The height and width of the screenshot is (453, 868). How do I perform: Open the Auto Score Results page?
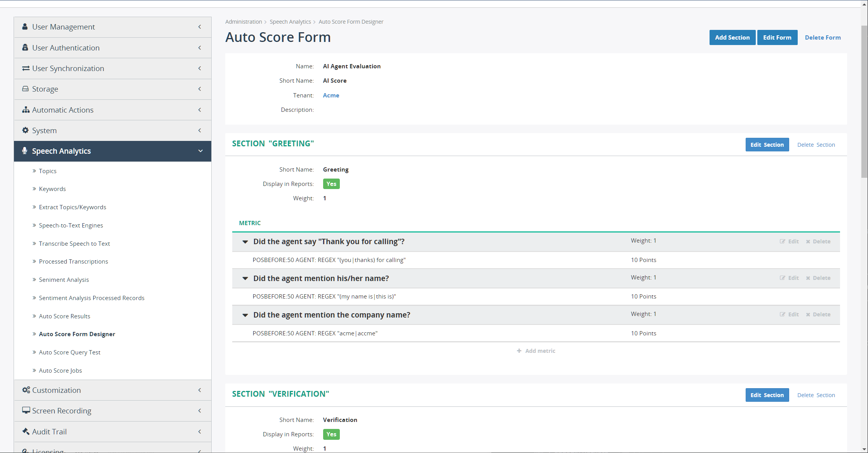[64, 316]
